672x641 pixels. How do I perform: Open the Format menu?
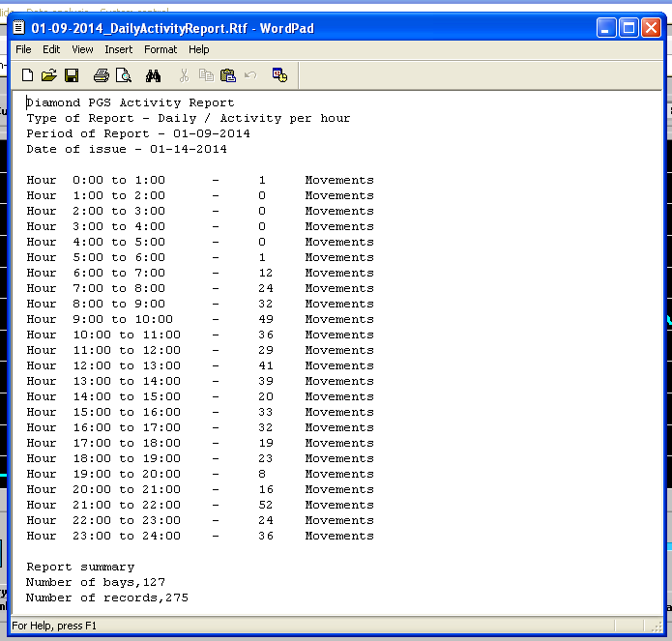click(161, 49)
